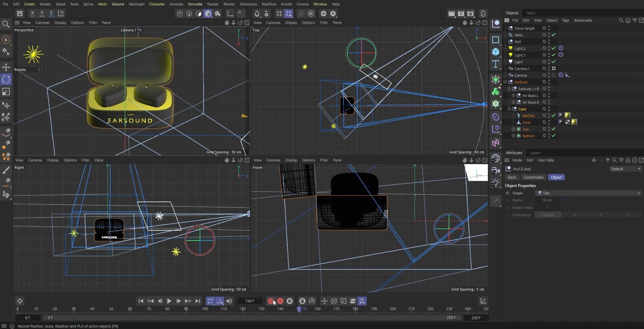644x329 pixels.
Task: Toggle X axis lock in top toolbar
Action: (x=32, y=13)
